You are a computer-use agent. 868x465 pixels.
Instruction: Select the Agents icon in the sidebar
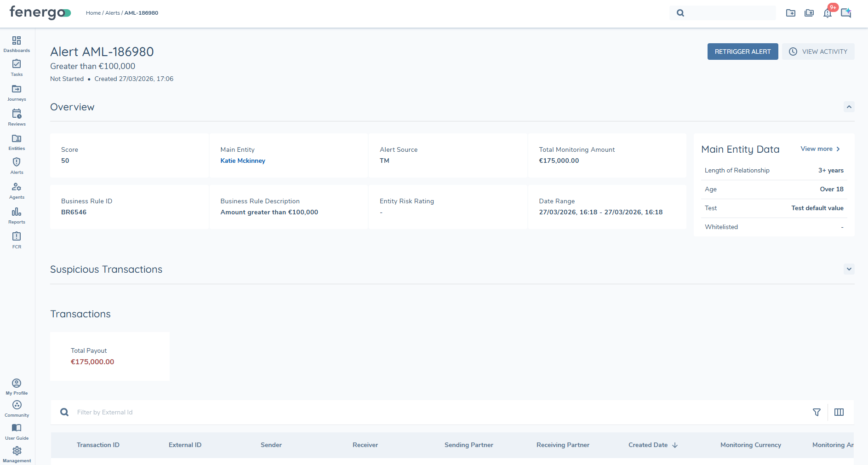tap(17, 190)
